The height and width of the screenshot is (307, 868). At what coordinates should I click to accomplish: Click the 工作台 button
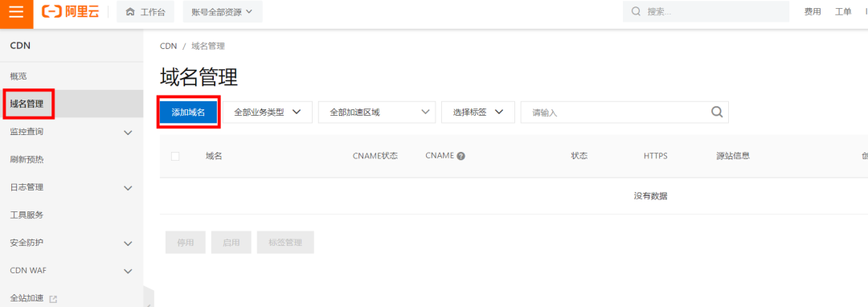pyautogui.click(x=145, y=11)
